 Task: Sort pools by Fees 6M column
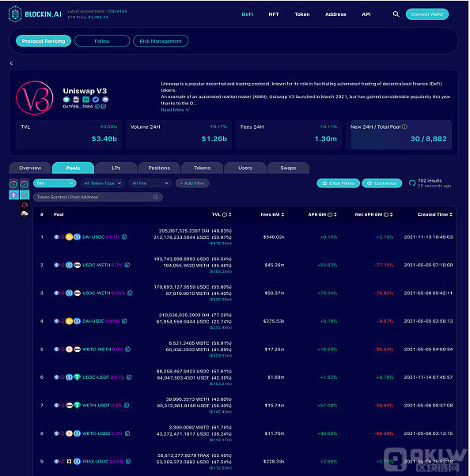[x=282, y=214]
